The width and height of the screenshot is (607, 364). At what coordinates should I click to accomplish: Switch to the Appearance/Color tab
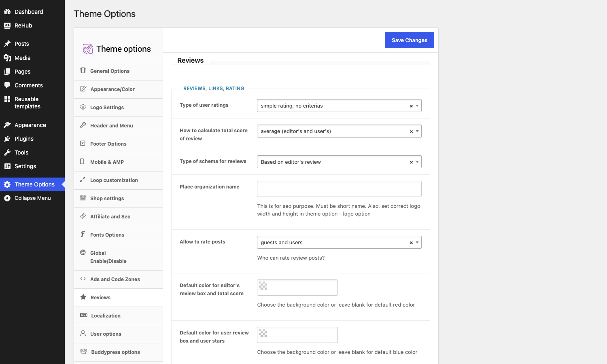click(x=119, y=89)
